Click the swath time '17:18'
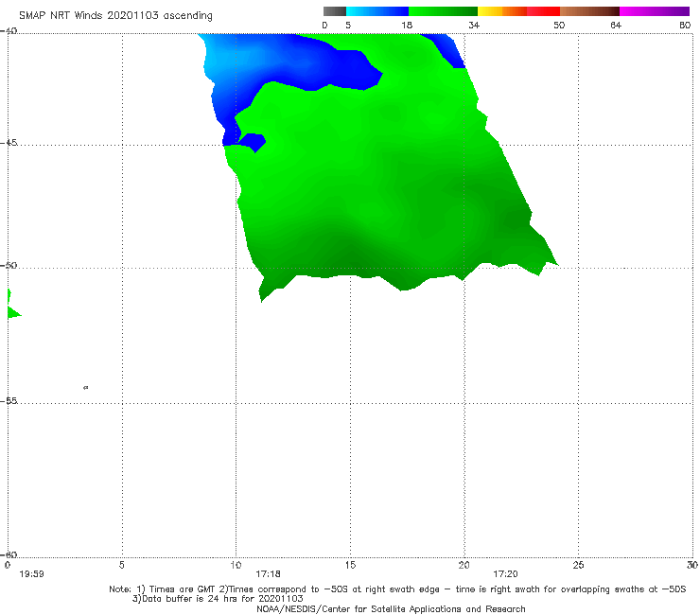 tap(268, 574)
